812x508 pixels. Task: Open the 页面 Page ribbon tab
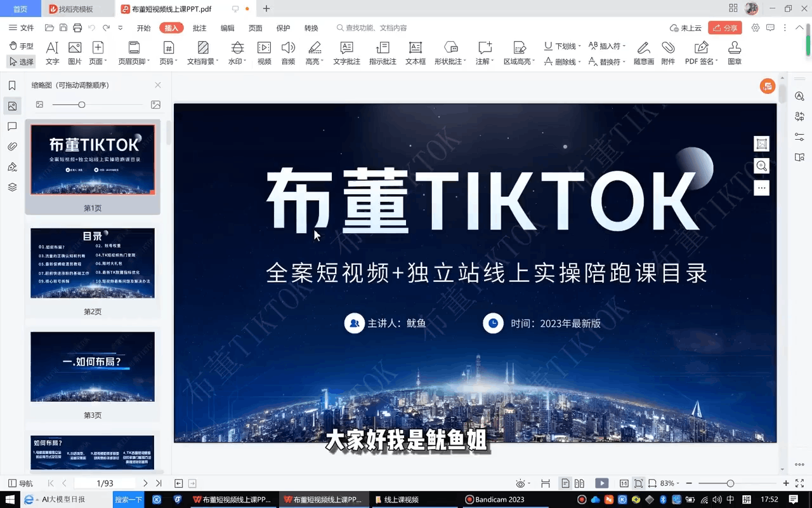pyautogui.click(x=256, y=28)
